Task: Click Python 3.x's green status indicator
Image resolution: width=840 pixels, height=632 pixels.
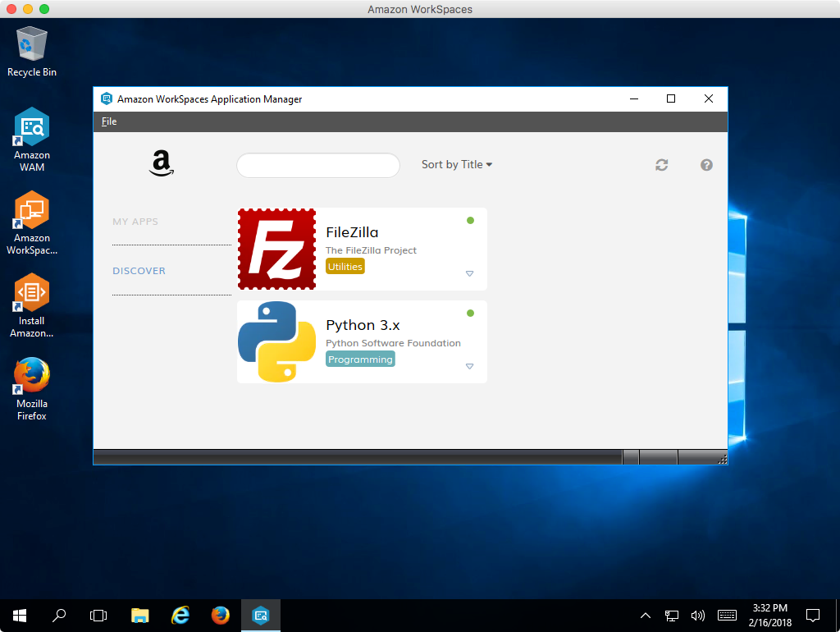Action: [x=470, y=313]
